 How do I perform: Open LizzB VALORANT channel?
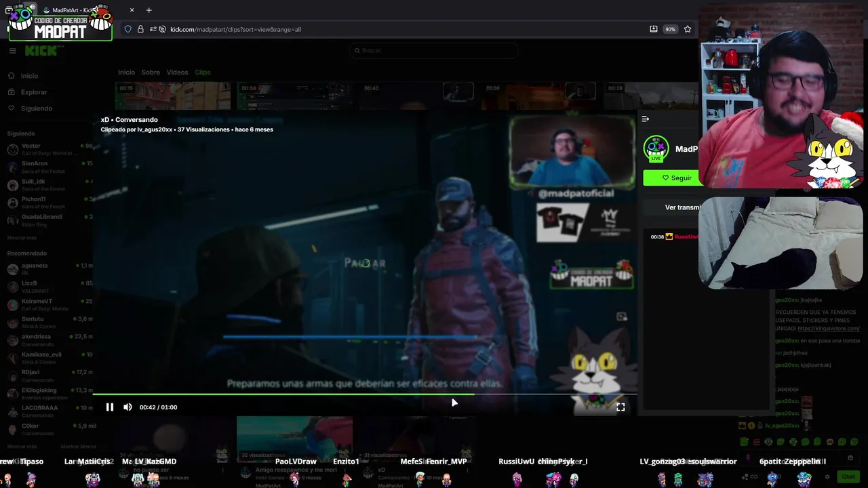pyautogui.click(x=50, y=287)
